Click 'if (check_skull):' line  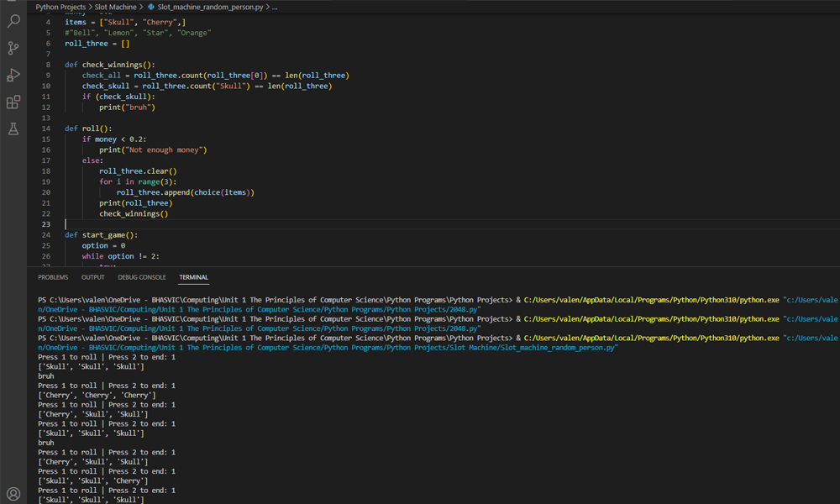[118, 97]
